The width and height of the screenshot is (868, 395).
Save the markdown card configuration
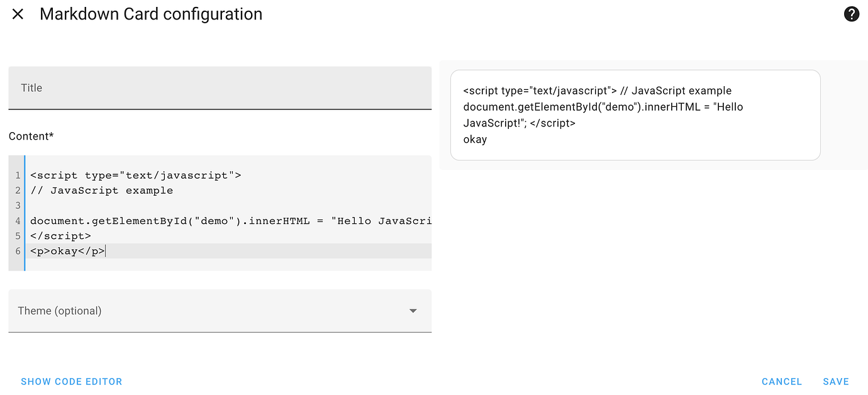pos(836,381)
